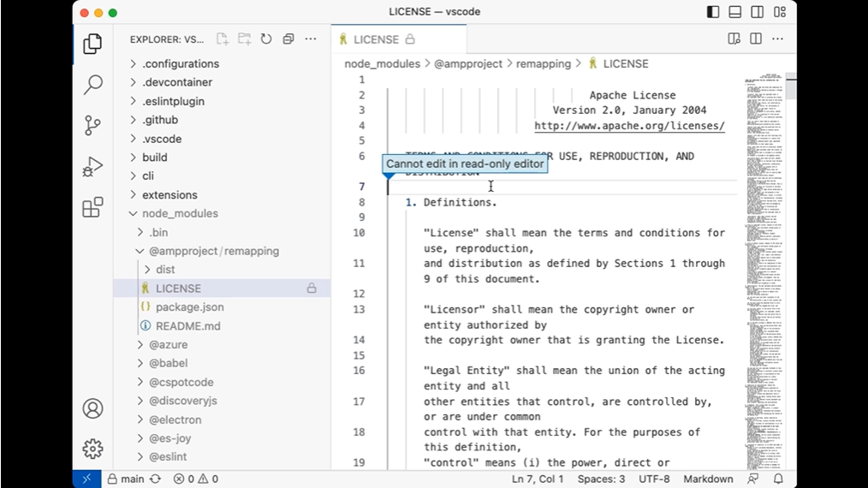The width and height of the screenshot is (868, 488).
Task: Click lock icon on LICENSE tree row
Action: pos(312,288)
